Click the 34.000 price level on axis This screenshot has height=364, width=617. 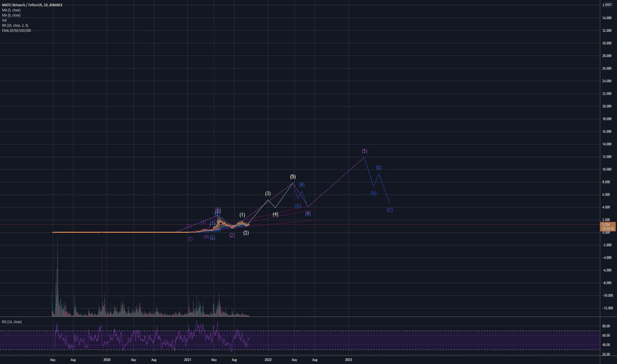click(x=606, y=18)
